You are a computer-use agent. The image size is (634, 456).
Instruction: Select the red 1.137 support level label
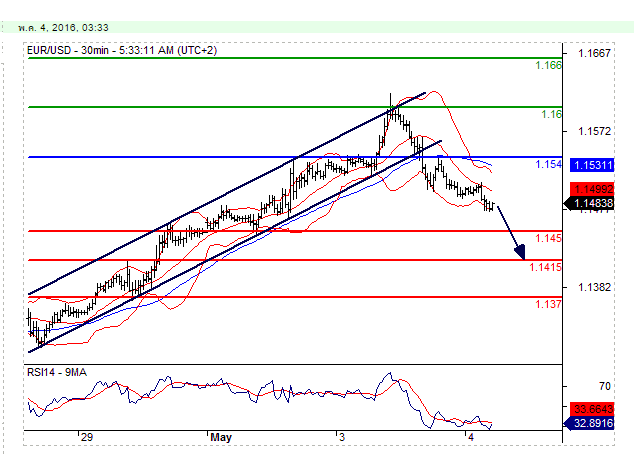[548, 304]
